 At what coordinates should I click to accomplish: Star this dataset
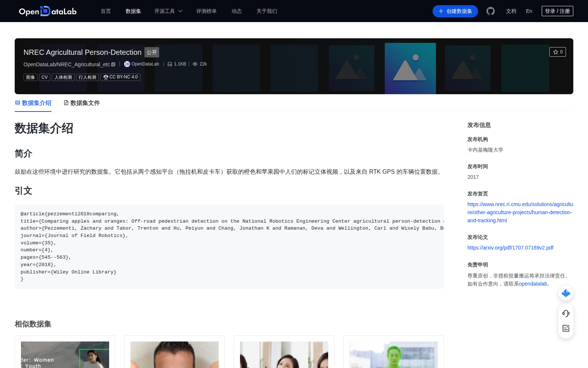(557, 52)
